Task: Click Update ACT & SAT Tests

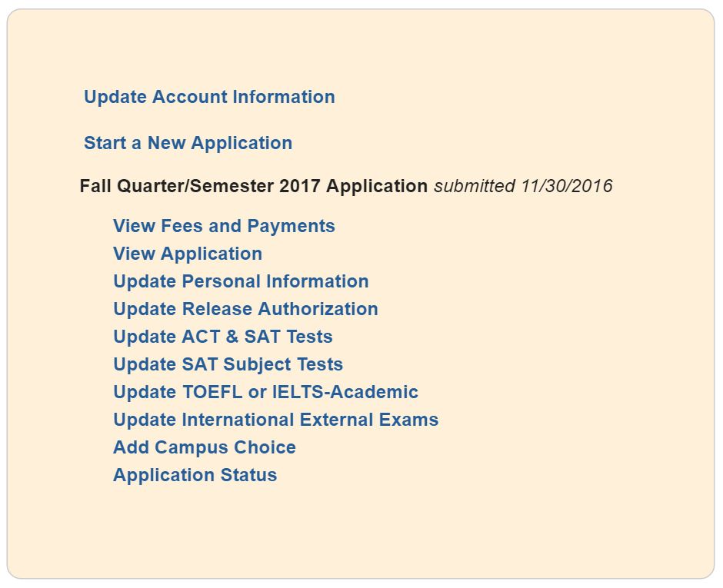Action: (223, 337)
